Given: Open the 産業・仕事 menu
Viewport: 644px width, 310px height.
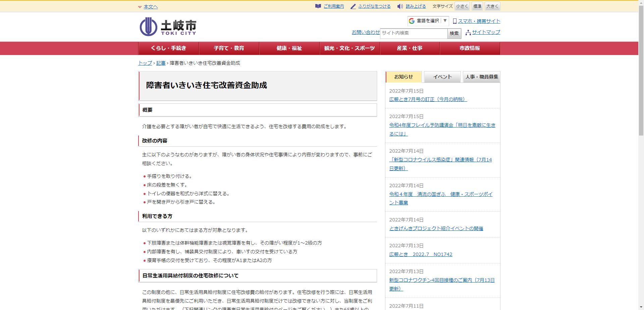Looking at the screenshot, I should [x=410, y=48].
